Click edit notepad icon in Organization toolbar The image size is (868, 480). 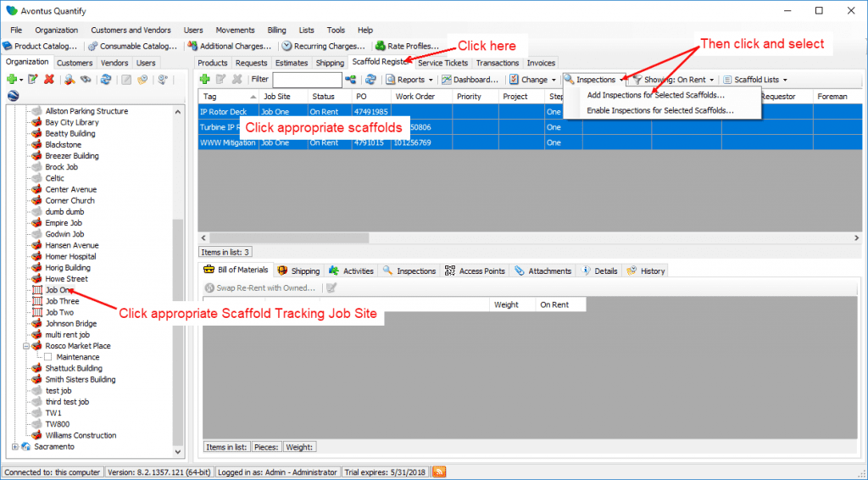click(33, 80)
